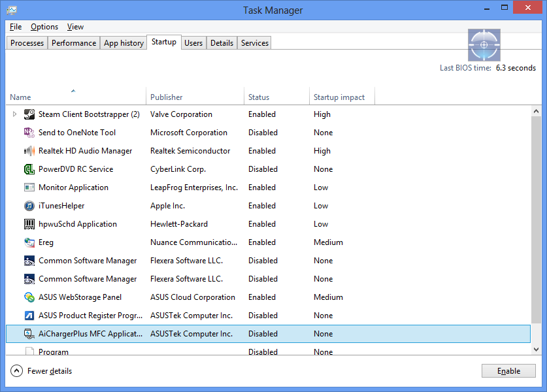The image size is (547, 392).
Task: Select the 'hpwuSchd Application' entry
Action: [x=78, y=224]
